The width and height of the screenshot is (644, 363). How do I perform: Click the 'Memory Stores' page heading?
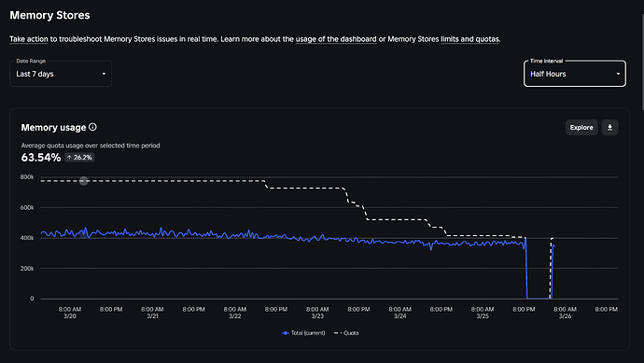[x=49, y=15]
